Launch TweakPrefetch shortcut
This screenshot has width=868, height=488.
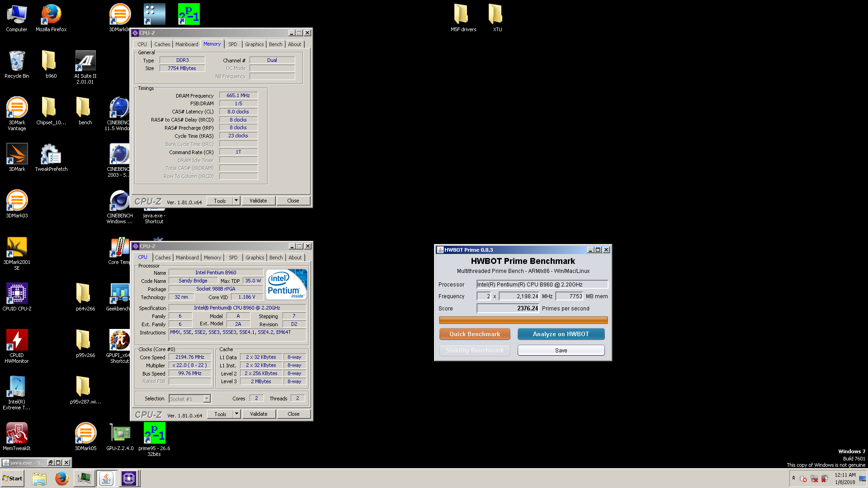(51, 158)
